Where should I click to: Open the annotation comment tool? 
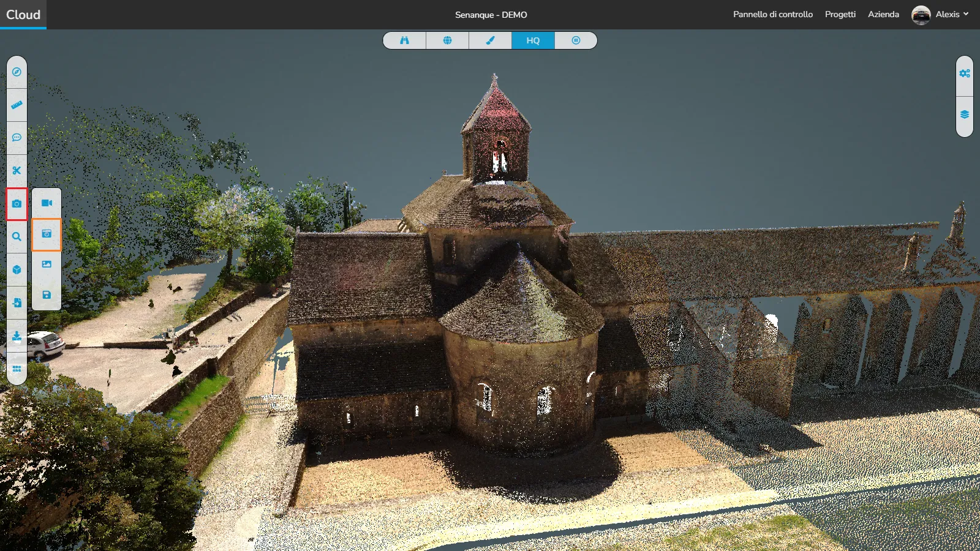(x=17, y=138)
